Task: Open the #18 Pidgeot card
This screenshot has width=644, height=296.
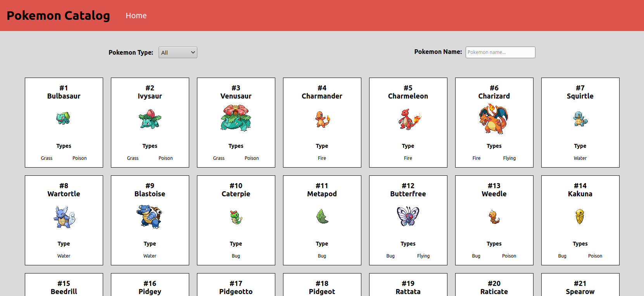Action: click(322, 285)
